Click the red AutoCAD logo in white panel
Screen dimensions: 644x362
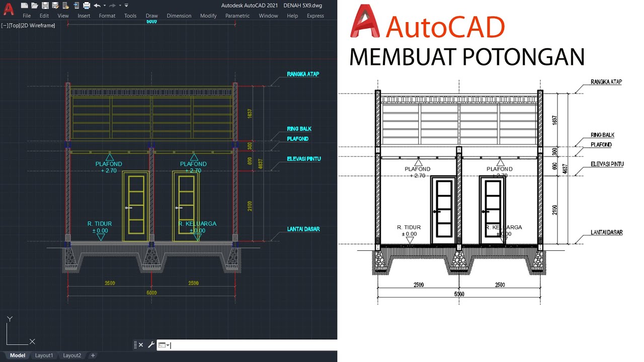(366, 22)
